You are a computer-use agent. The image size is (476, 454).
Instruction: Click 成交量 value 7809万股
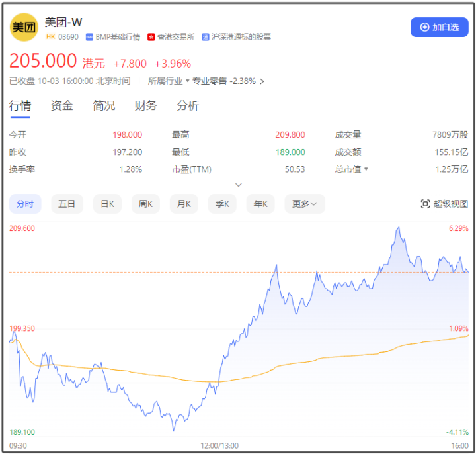(x=450, y=134)
